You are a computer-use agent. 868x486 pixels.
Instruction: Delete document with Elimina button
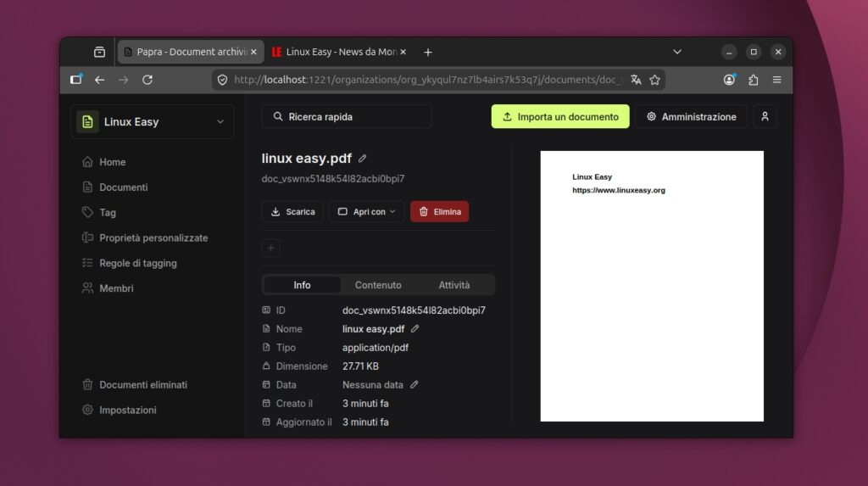click(440, 212)
